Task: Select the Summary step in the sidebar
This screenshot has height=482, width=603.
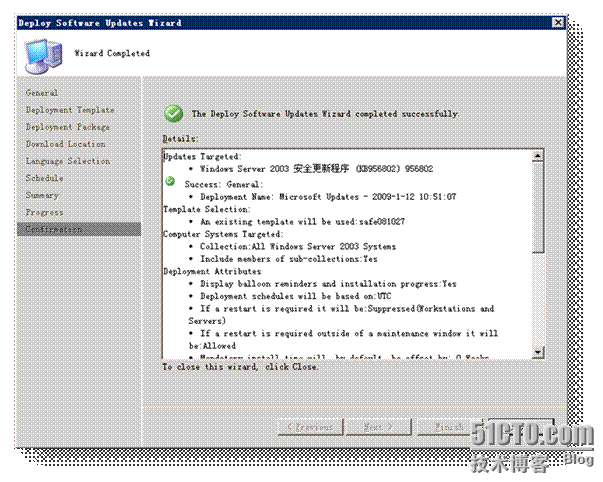Action: (x=42, y=195)
